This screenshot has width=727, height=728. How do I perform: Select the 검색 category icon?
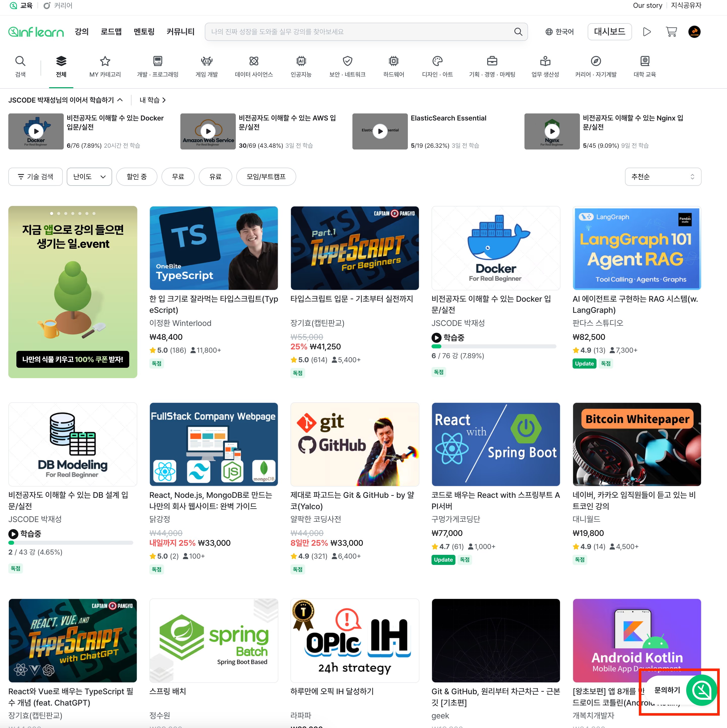[x=20, y=66]
